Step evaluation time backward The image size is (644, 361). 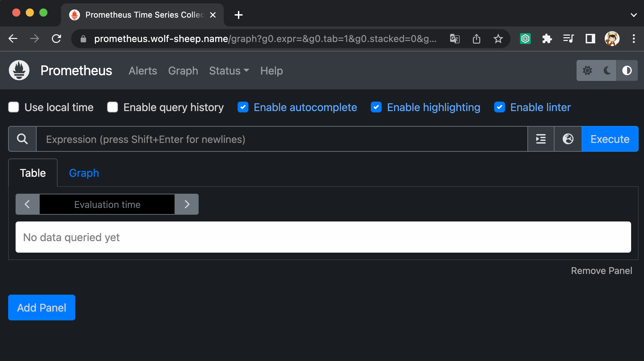click(x=27, y=204)
